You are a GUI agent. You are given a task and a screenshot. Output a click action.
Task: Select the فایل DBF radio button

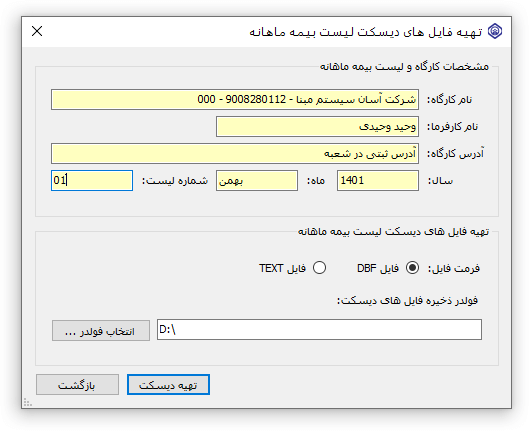coord(412,268)
